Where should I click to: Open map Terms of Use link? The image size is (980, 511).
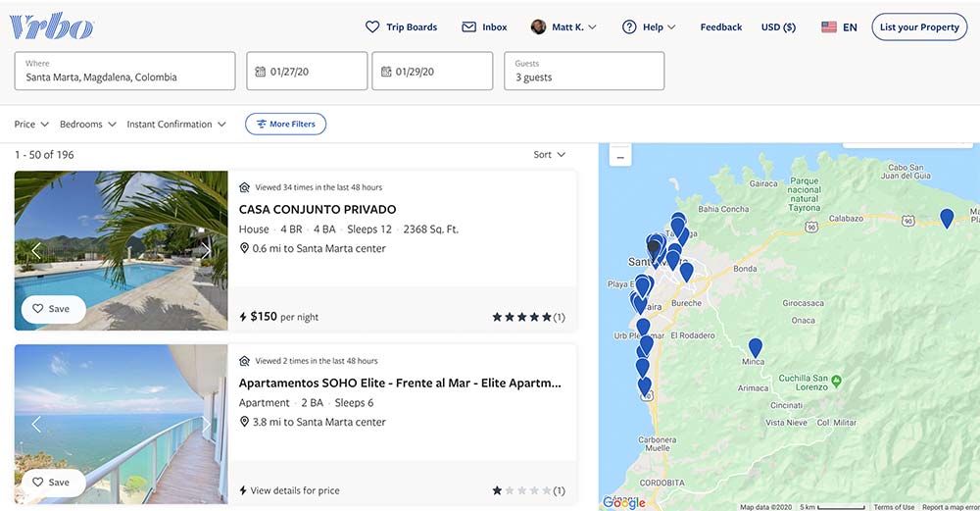(x=894, y=507)
